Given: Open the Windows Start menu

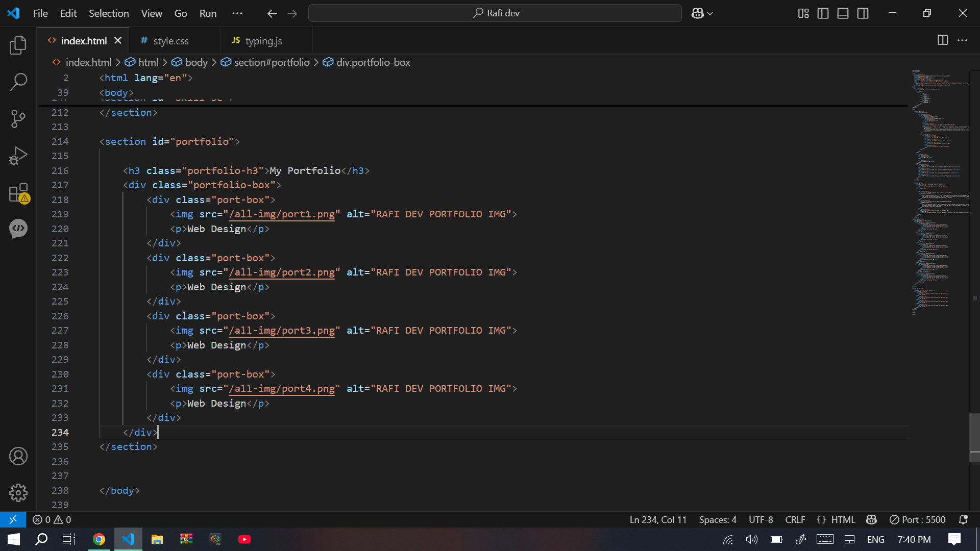Looking at the screenshot, I should 14,539.
